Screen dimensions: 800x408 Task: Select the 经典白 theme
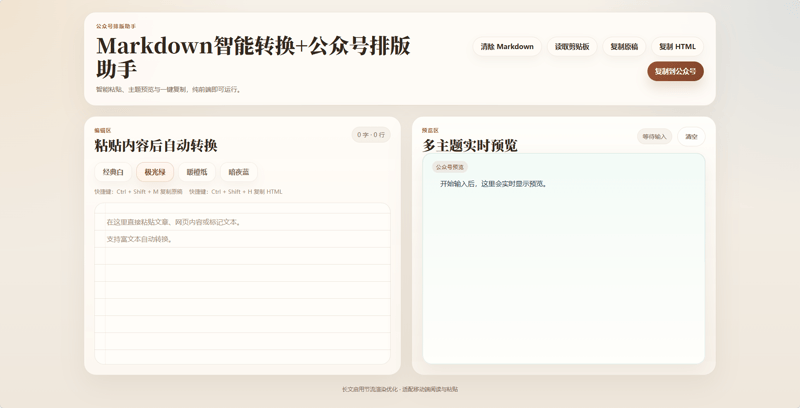coord(113,172)
